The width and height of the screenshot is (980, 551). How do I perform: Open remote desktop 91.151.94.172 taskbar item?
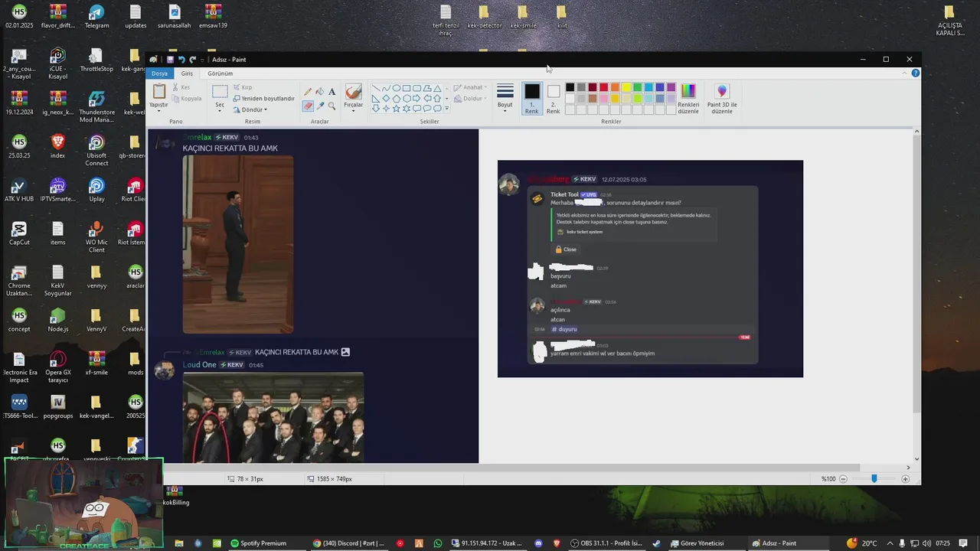coord(487,543)
